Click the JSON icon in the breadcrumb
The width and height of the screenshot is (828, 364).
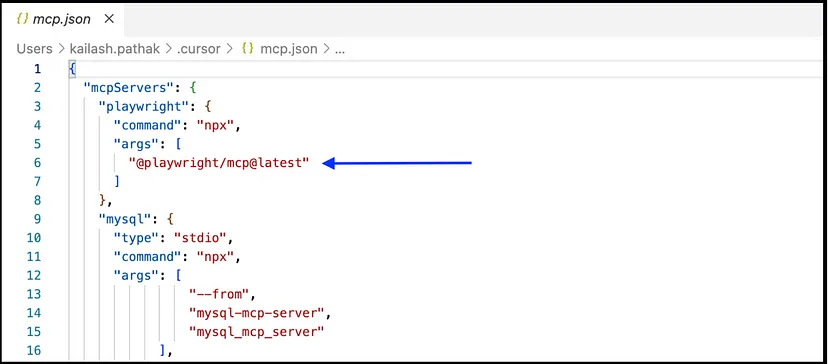[x=247, y=49]
